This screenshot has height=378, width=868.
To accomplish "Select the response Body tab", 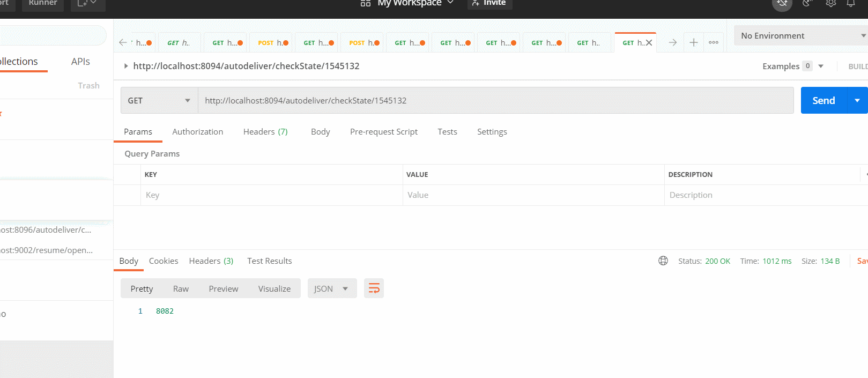I will 129,261.
